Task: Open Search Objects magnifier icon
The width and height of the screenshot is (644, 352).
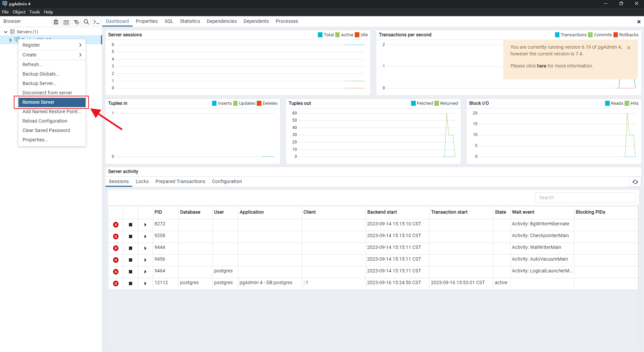Action: (x=86, y=22)
